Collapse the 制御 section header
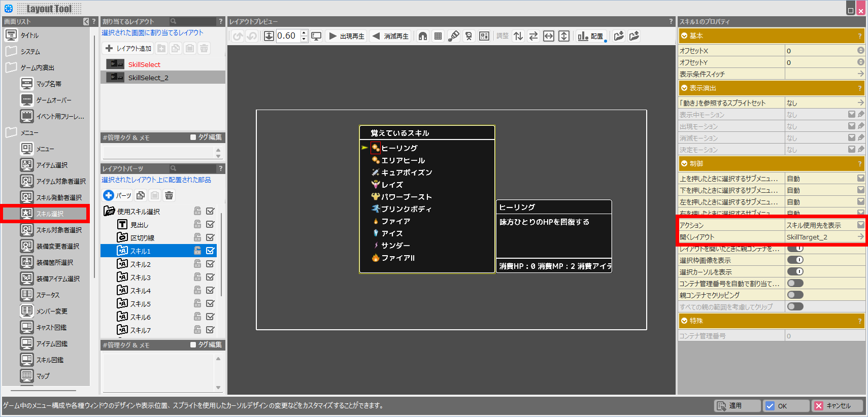Screen dimensions: 868x417 [684, 164]
